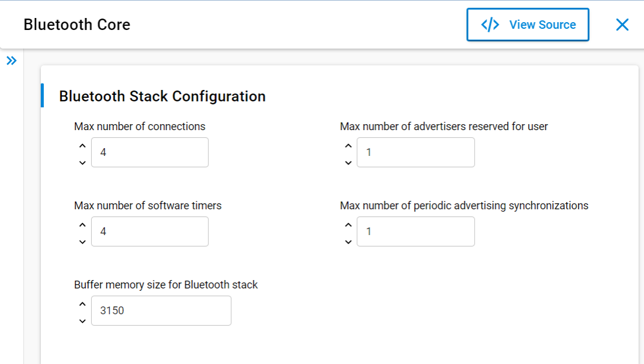Increment advertisers reserved for user count
The height and width of the screenshot is (364, 644).
348,145
